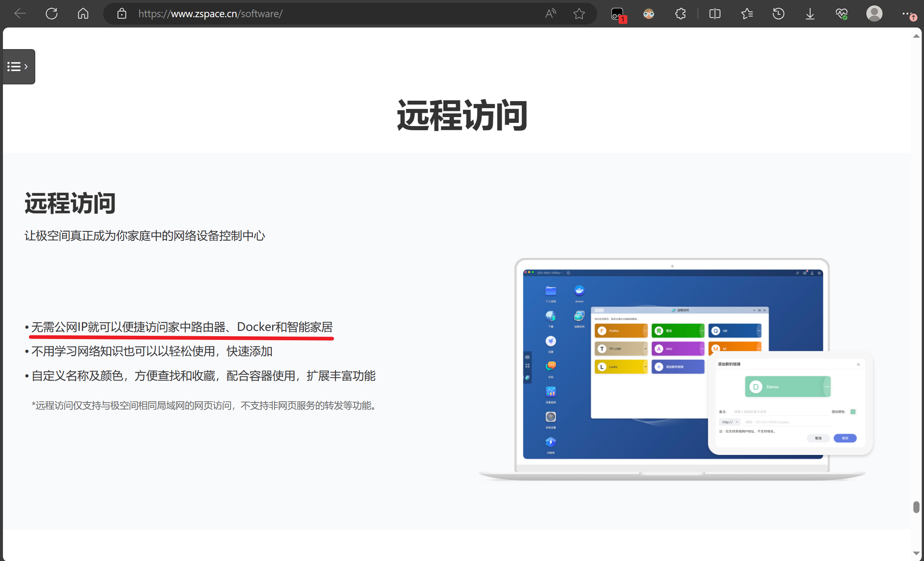Open browsing History
The image size is (924, 561).
pos(778,14)
